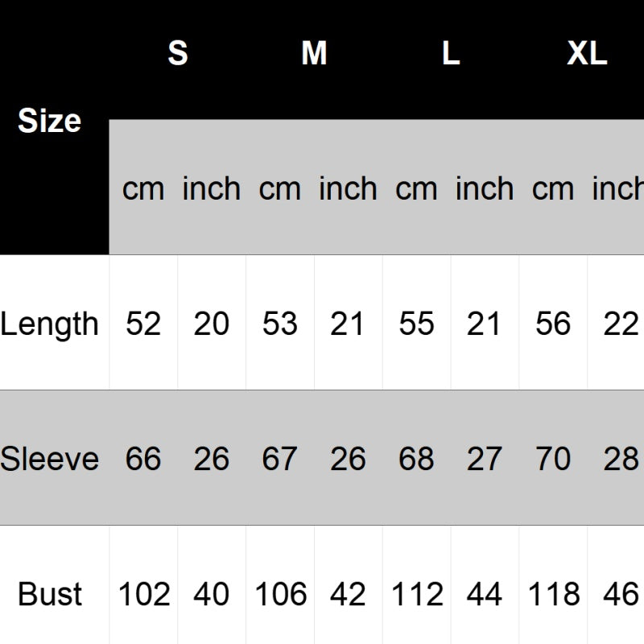Viewport: 644px width, 644px height.
Task: Click the Length value 56 for size XL
Action: (x=553, y=324)
